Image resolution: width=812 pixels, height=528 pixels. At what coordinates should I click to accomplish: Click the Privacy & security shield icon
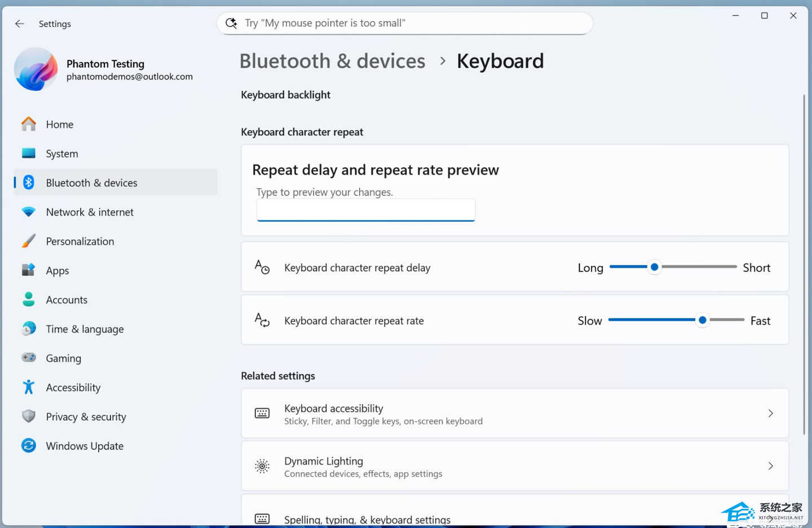point(29,416)
